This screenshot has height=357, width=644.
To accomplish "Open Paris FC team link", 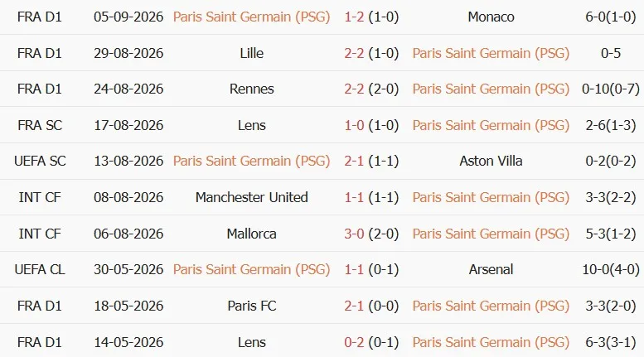I will [251, 306].
